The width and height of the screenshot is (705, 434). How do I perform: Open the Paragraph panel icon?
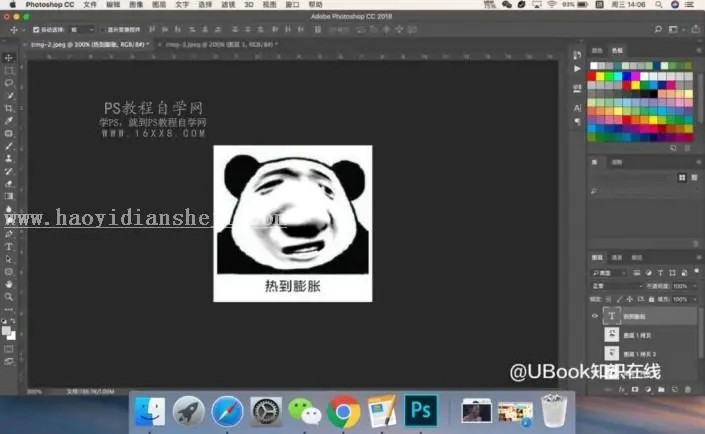577,121
